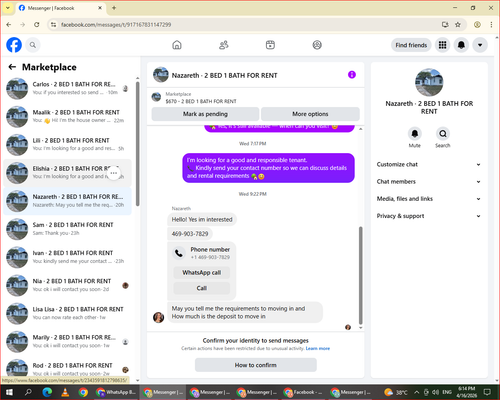Screen dimensions: 500x400
Task: Click the Call button under phone number
Action: (x=201, y=288)
